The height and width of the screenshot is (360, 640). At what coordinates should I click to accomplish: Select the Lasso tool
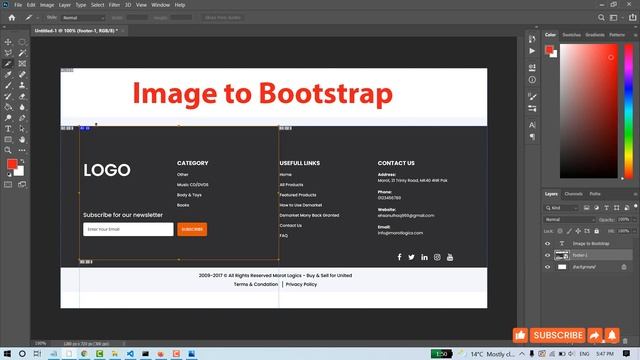pos(8,53)
